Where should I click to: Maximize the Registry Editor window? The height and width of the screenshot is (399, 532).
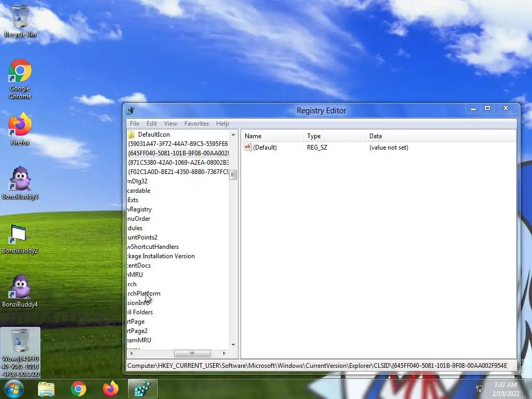487,109
